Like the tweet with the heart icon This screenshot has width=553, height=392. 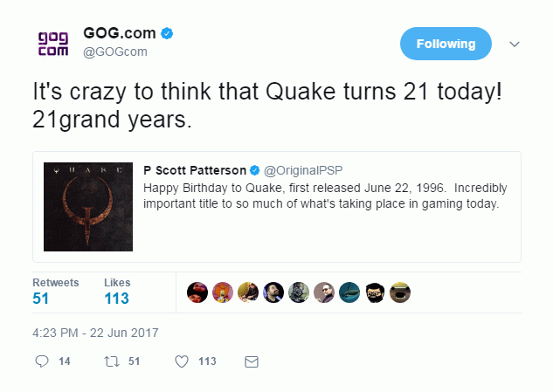click(x=182, y=361)
